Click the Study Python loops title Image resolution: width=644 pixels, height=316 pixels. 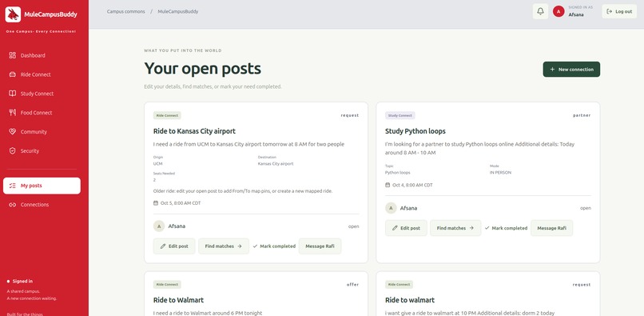pyautogui.click(x=415, y=131)
